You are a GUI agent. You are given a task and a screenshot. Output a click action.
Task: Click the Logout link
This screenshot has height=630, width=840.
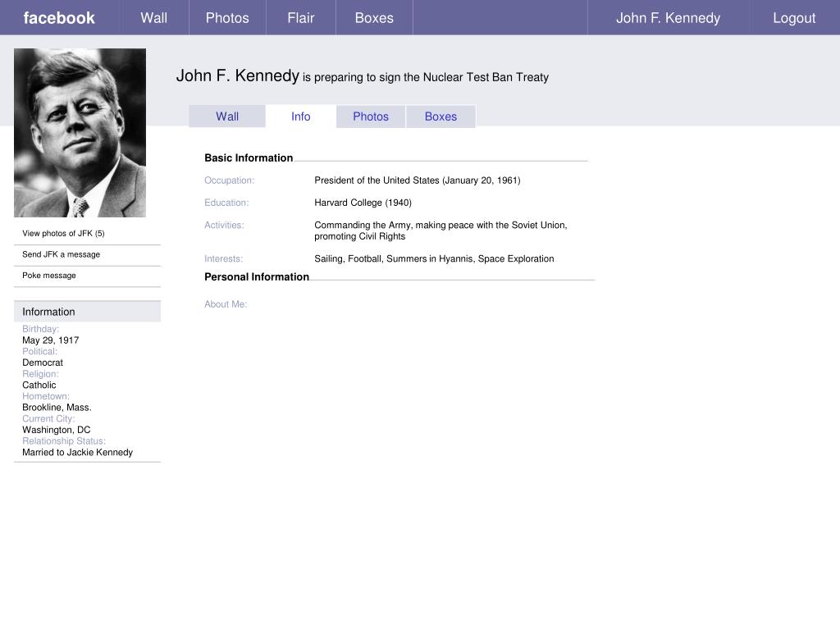tap(794, 18)
